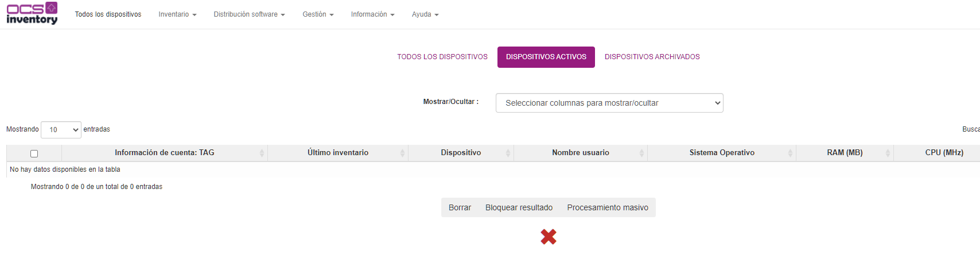Open Seleccionar columnas para mostrar/ocultar dropdown
Image resolution: width=980 pixels, height=262 pixels.
(609, 103)
